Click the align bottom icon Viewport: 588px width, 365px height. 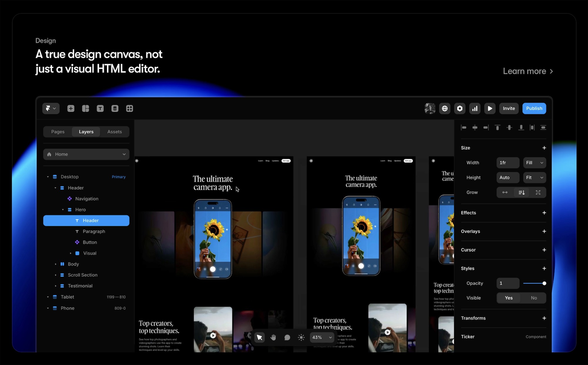point(521,127)
